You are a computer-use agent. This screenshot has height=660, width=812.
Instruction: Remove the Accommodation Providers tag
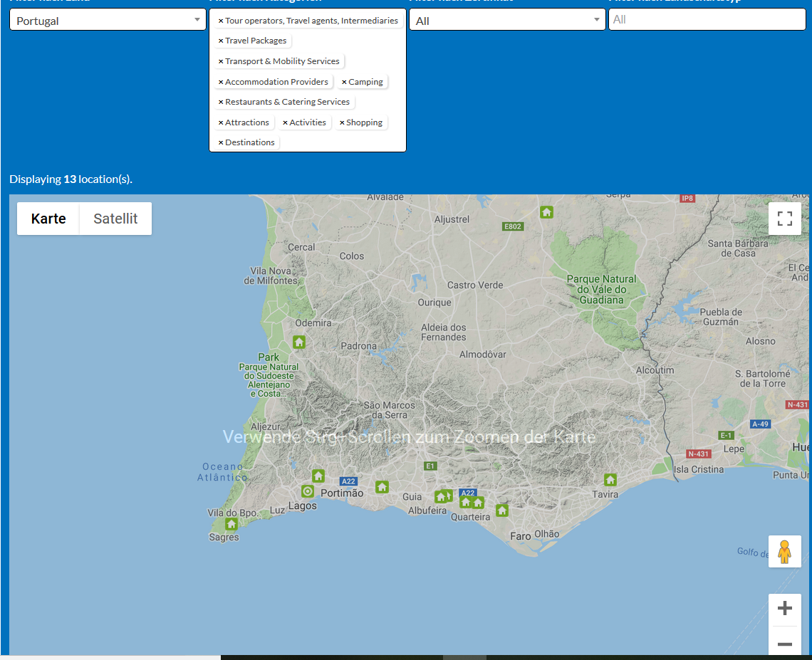coord(221,82)
